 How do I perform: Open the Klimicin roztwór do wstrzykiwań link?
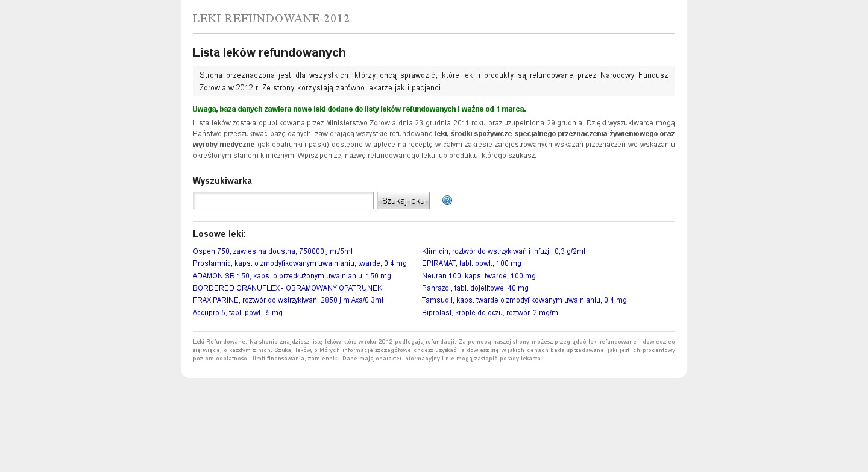click(503, 251)
